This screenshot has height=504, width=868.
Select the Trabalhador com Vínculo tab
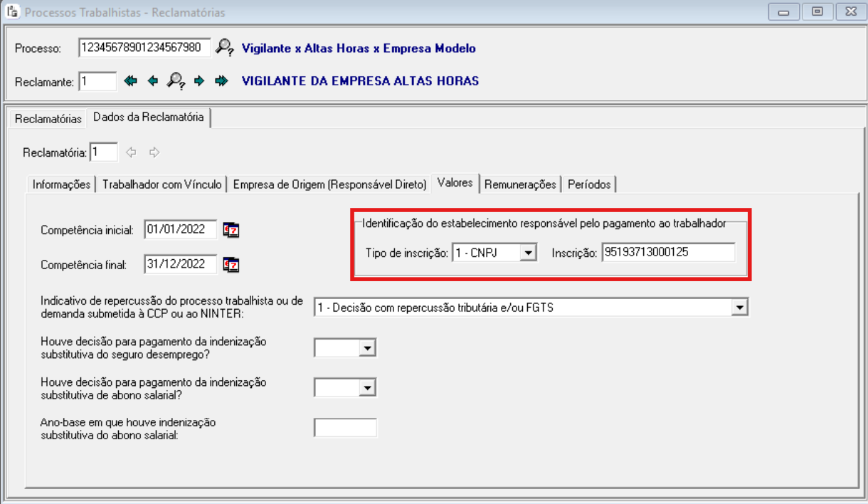coord(164,184)
